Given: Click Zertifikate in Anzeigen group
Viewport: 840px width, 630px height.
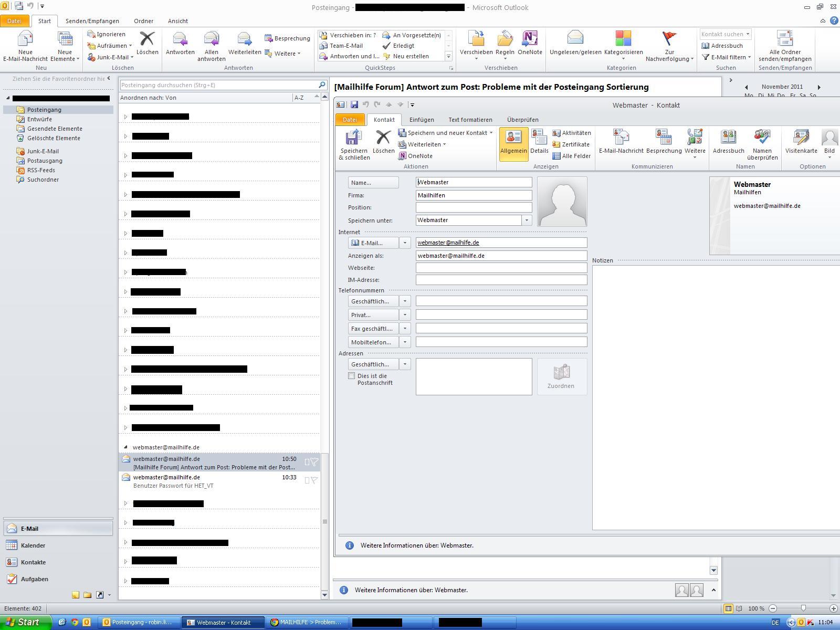Looking at the screenshot, I should point(571,144).
